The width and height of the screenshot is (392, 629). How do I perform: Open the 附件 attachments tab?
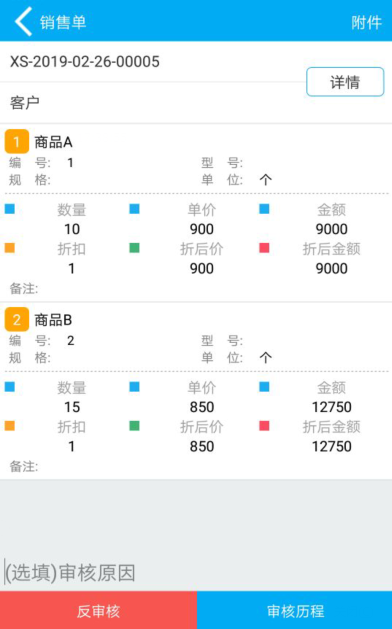coord(366,22)
